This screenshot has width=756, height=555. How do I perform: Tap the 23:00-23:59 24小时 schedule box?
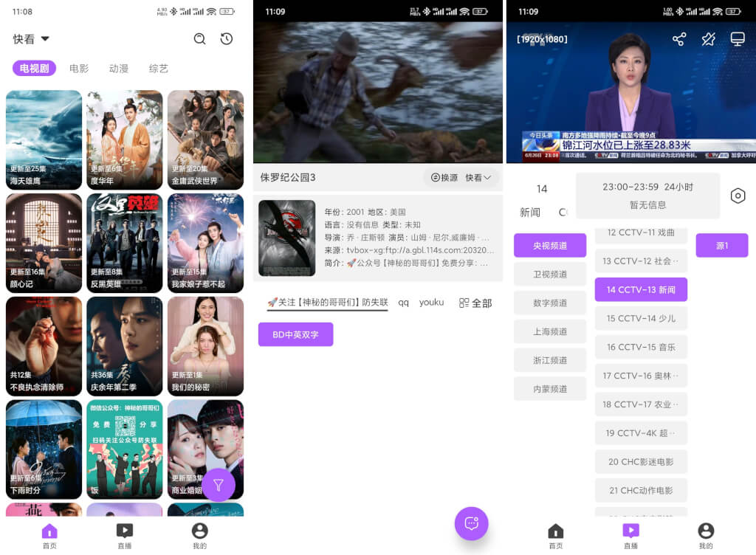[647, 196]
